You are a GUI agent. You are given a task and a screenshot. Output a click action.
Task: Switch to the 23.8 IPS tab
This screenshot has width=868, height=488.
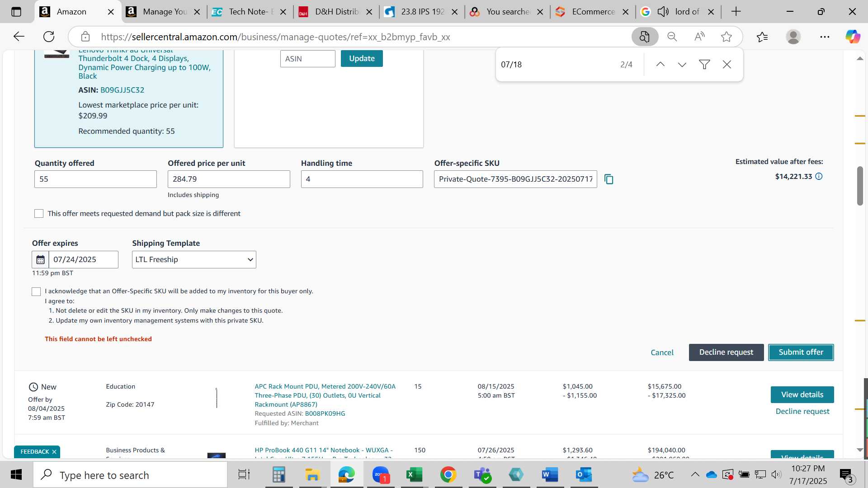[x=422, y=12]
